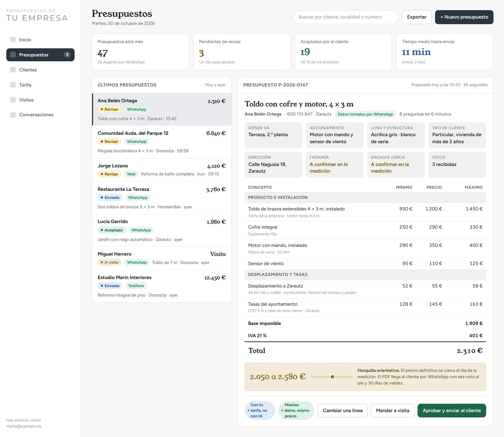Click the price range slider handle
The height and width of the screenshot is (437, 504).
[332, 377]
